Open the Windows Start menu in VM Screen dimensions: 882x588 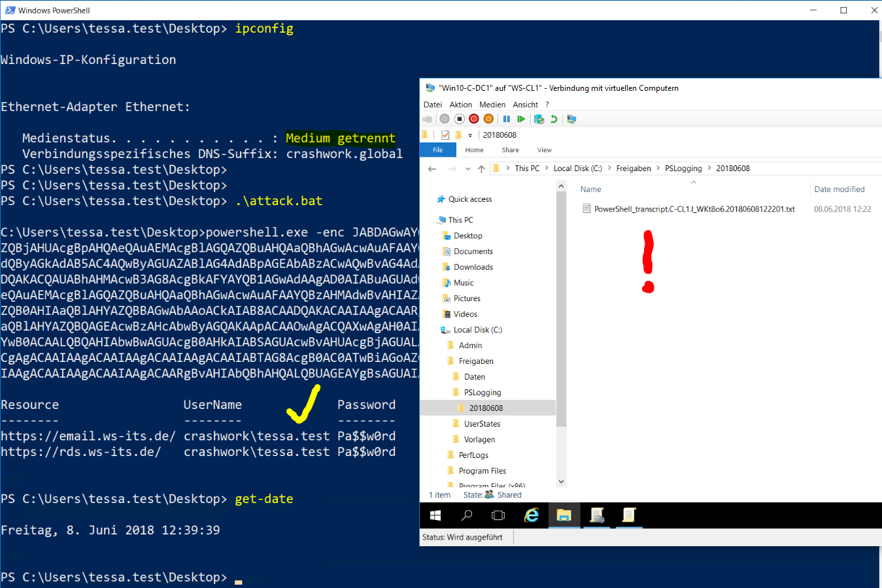pos(435,515)
